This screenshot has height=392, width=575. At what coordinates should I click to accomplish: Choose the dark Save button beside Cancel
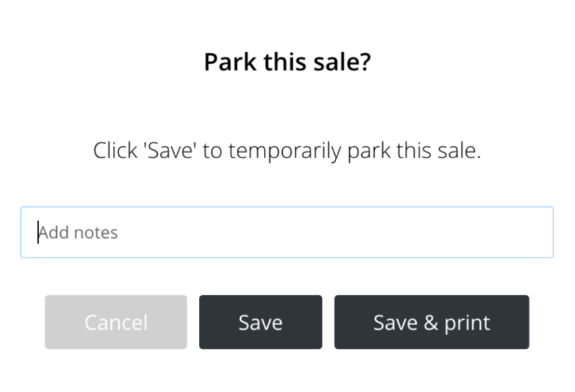coord(260,322)
